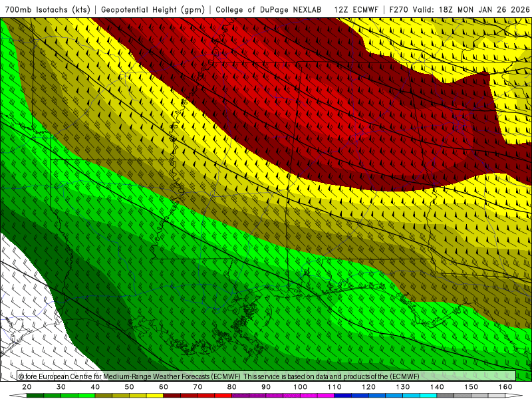
Task: Click the legend label "90"
Action: point(267,387)
